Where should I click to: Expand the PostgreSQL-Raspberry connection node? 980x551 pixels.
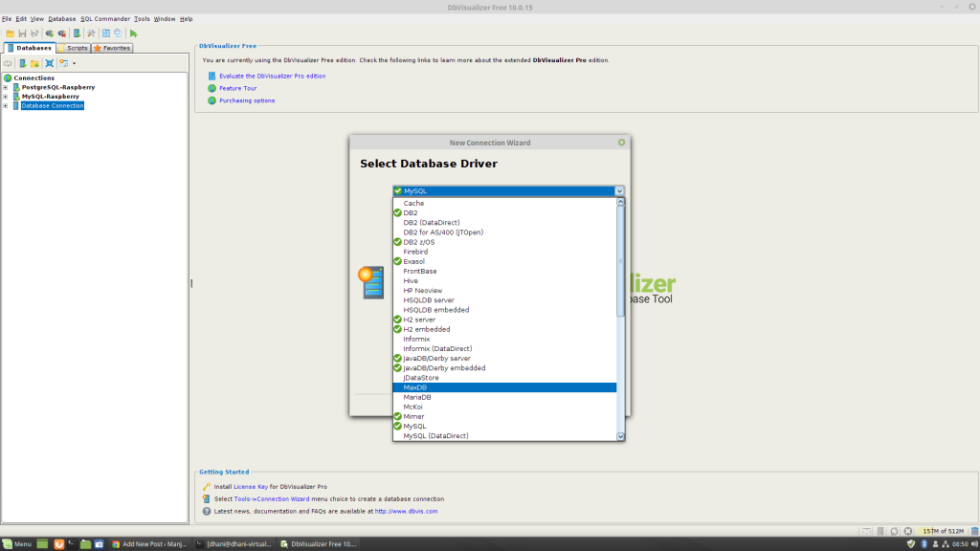coord(6,87)
